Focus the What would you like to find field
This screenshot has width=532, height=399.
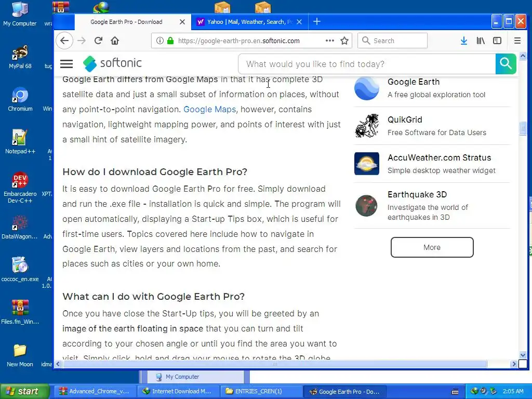tap(367, 64)
